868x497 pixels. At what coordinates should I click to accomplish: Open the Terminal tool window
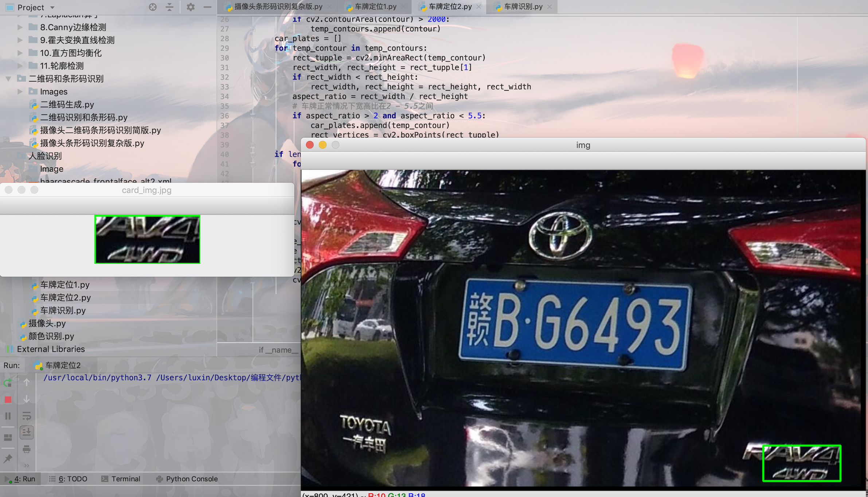[x=121, y=479]
